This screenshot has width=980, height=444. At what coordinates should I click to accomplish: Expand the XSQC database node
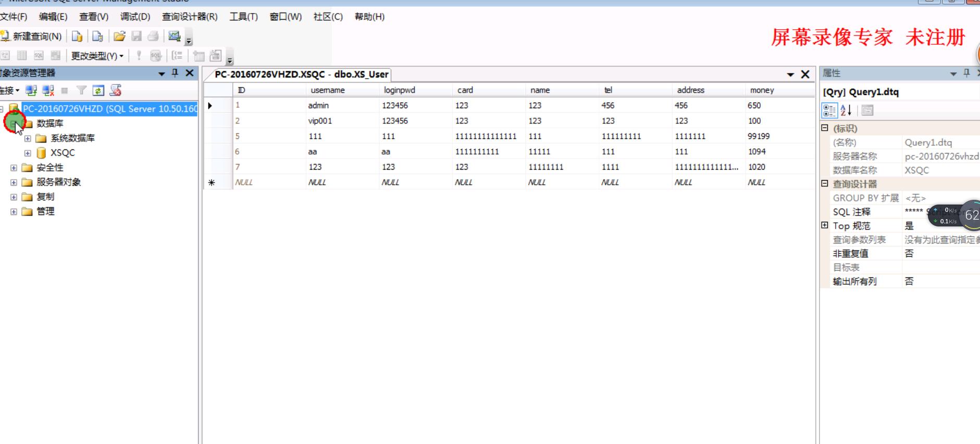28,153
